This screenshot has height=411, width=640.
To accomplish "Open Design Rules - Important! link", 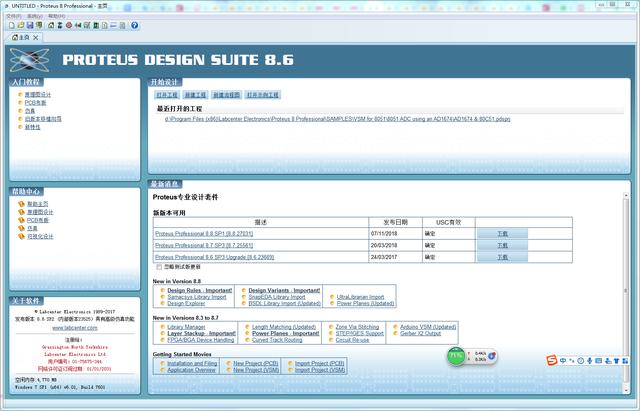I will [200, 291].
